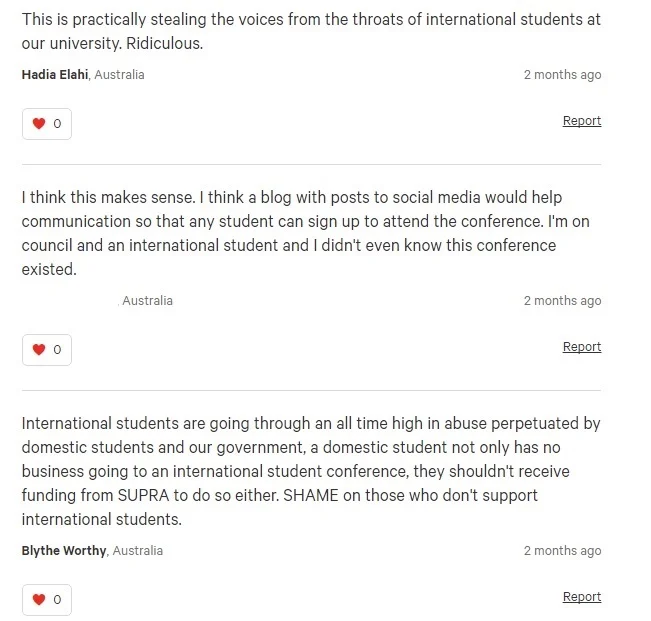The height and width of the screenshot is (621, 651).
Task: Select the comment starting 'I think this makes sense'
Action: pos(306,233)
